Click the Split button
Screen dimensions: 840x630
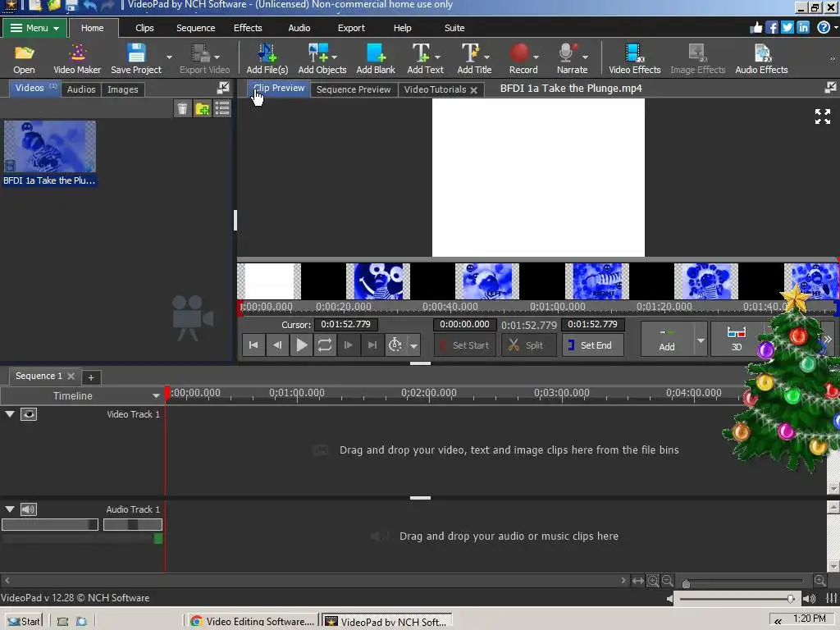[527, 345]
